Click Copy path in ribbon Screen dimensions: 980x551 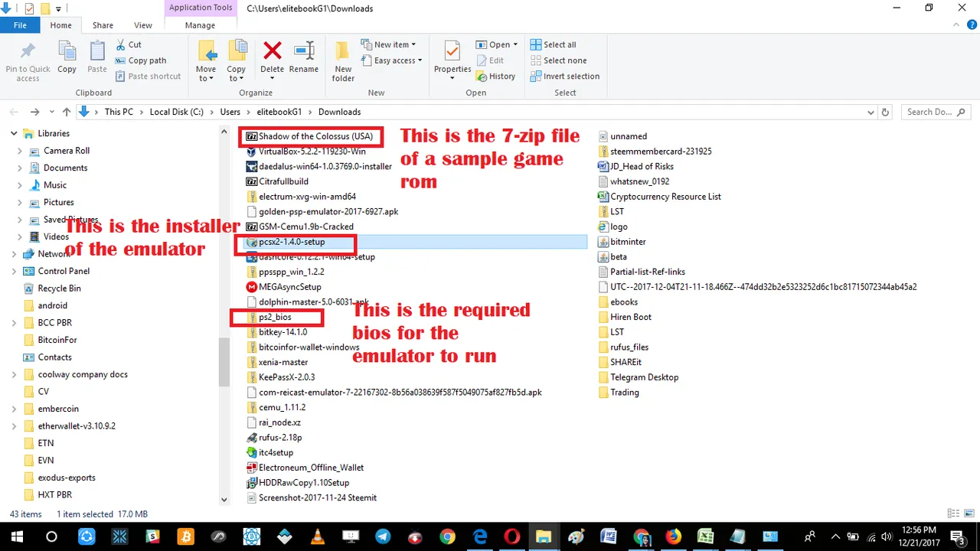pyautogui.click(x=141, y=60)
